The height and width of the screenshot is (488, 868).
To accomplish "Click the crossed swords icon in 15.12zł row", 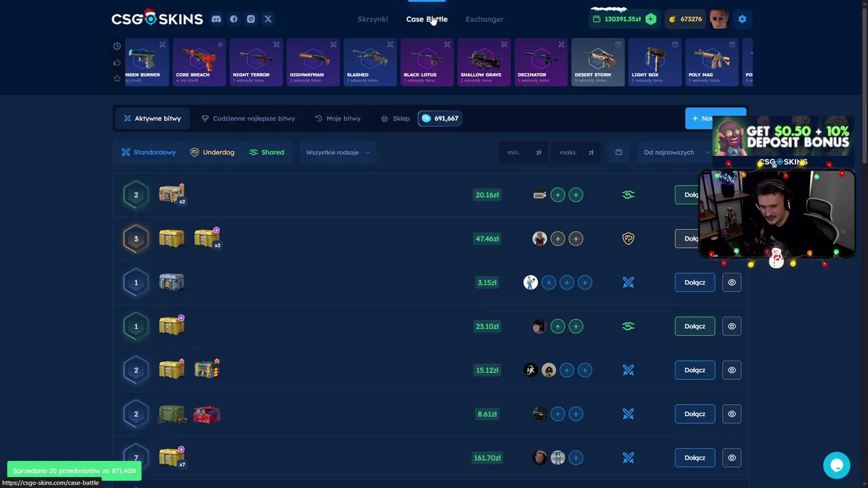I will 628,370.
